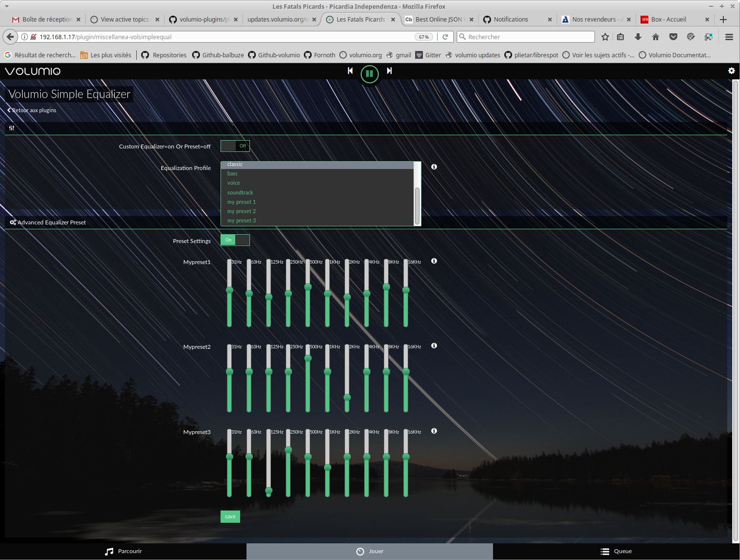
Task: Open Repositories bookmark
Action: point(164,55)
